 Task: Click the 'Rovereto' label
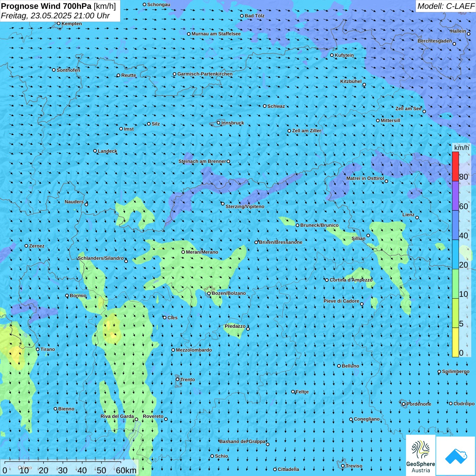(153, 416)
